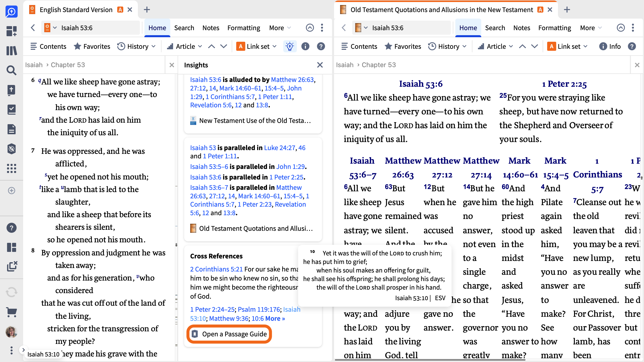Close the Insights pane
The width and height of the screenshot is (644, 362).
pos(320,65)
